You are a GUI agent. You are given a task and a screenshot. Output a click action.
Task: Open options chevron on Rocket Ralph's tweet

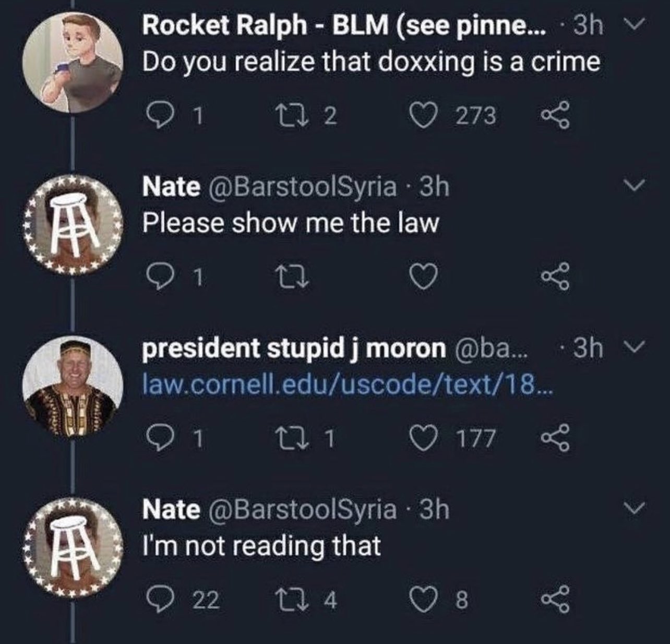point(636,24)
